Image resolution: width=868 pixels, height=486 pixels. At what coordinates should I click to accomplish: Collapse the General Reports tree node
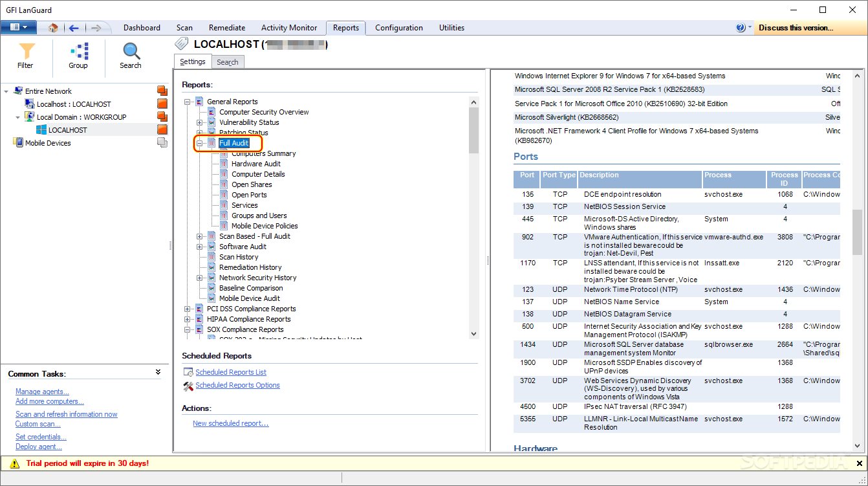186,102
